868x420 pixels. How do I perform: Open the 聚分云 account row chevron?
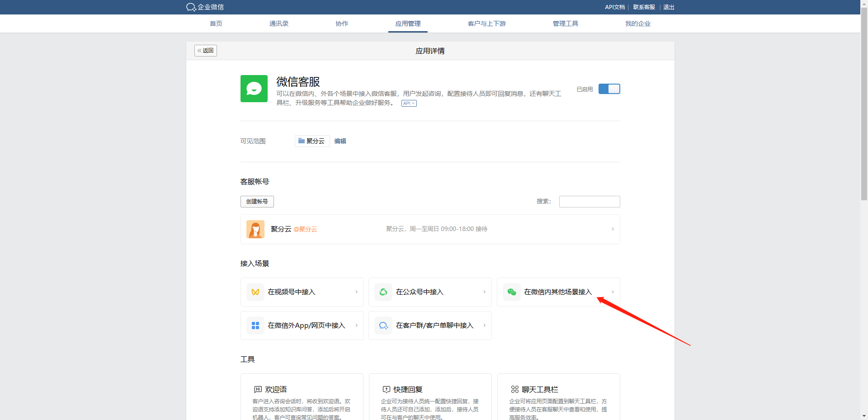[x=613, y=229]
